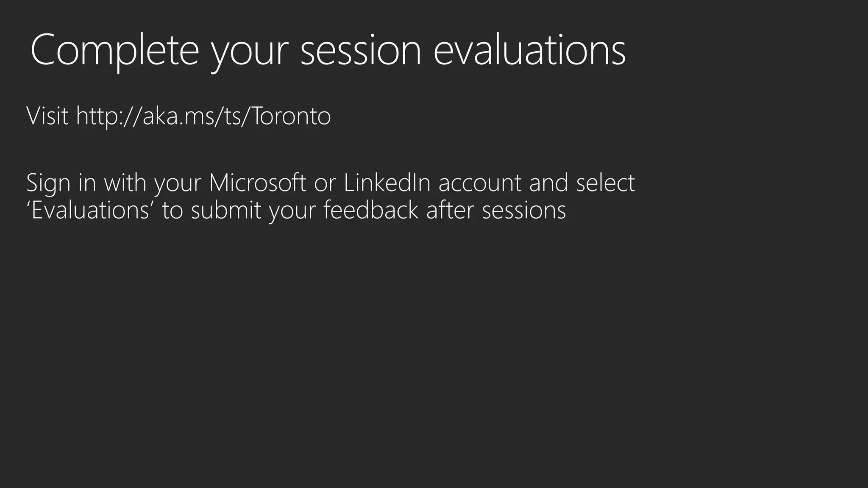The height and width of the screenshot is (488, 868).
Task: Click the word 'evaluations' in the title
Action: (x=530, y=50)
